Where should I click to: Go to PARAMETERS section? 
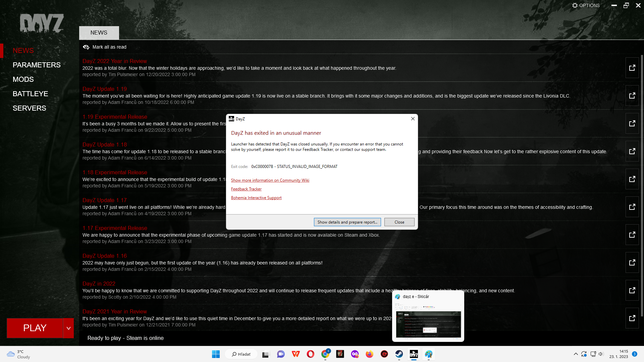coord(37,65)
